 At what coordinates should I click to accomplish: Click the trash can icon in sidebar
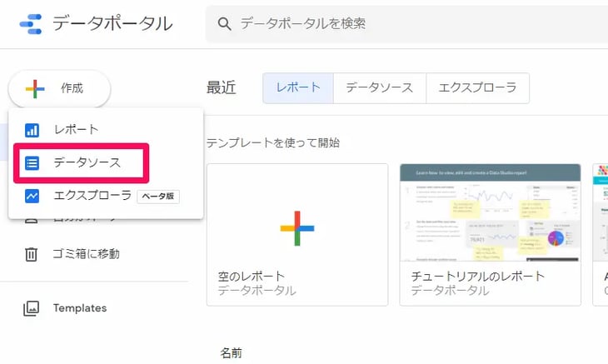point(31,254)
